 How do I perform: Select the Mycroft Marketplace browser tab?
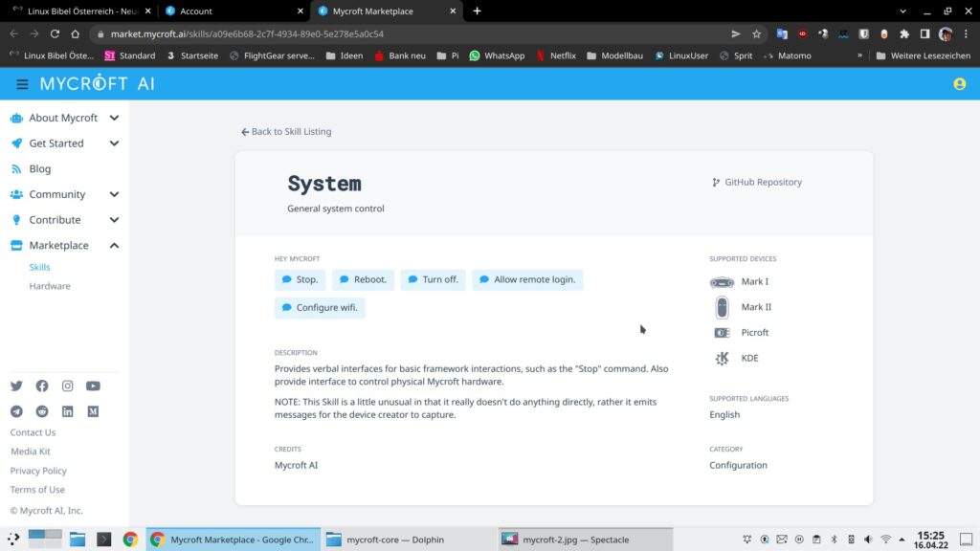pos(387,11)
